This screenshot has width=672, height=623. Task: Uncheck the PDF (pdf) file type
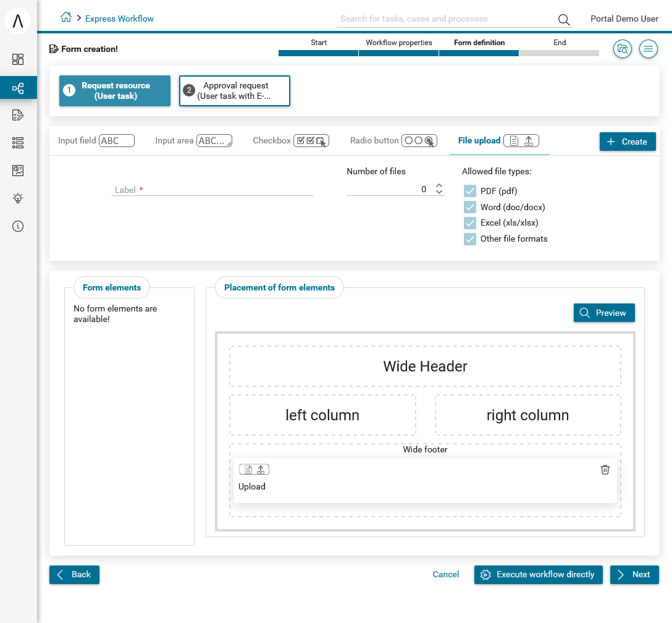point(470,191)
